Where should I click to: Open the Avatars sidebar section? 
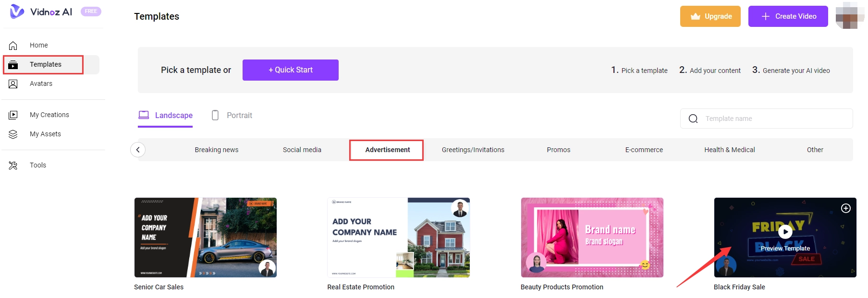coord(41,83)
